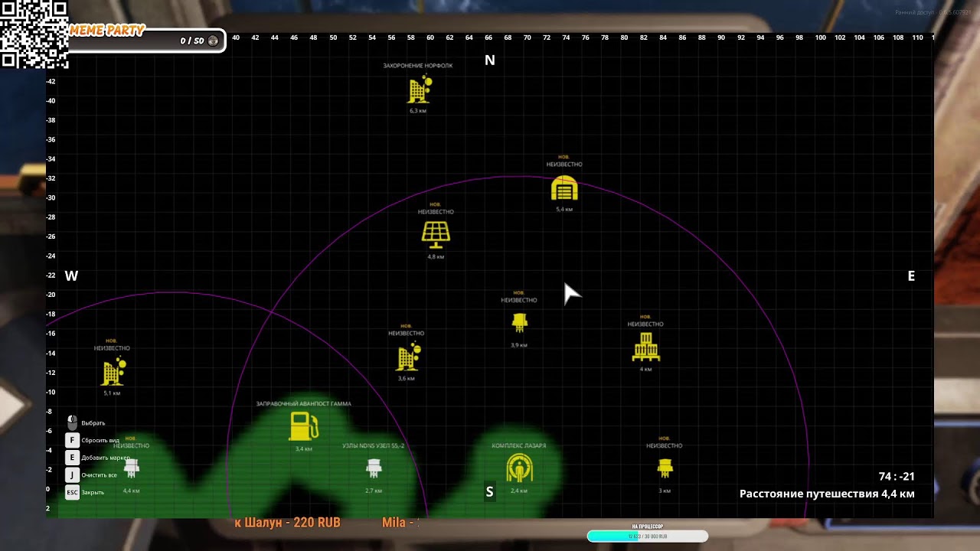This screenshot has width=980, height=551.
Task: Click the Захоронение Норфолк label text
Action: (x=418, y=66)
